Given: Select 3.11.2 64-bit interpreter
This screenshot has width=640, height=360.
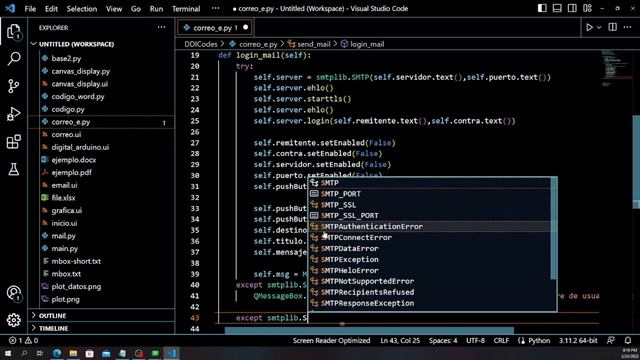Looking at the screenshot, I should click(x=578, y=340).
